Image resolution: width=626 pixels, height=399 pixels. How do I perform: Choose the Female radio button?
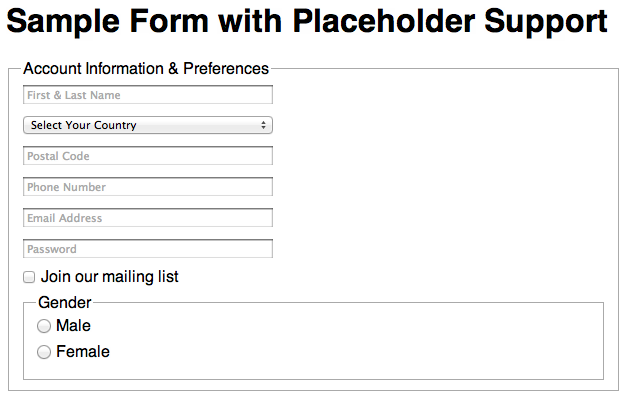tap(44, 352)
